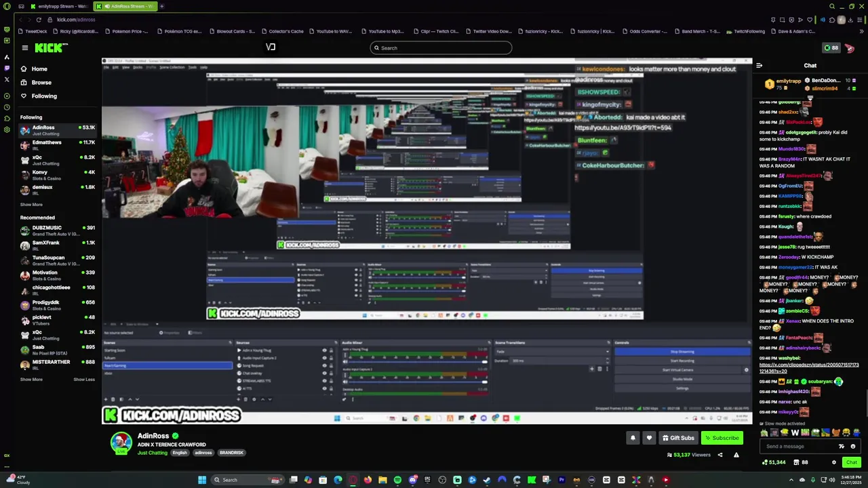The height and width of the screenshot is (488, 868).
Task: Open xQc channel in Following list
Action: click(x=58, y=160)
